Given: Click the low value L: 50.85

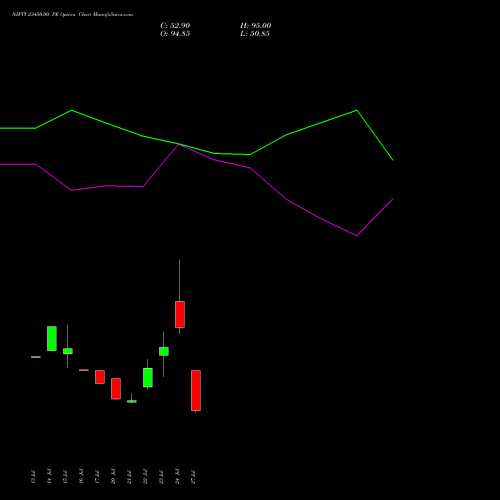Looking at the screenshot, I should (x=255, y=34).
